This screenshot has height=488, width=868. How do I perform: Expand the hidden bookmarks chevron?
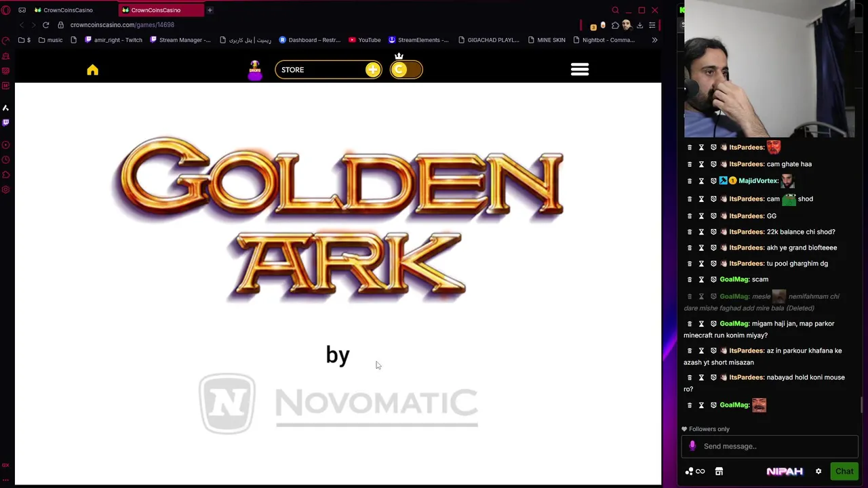[x=654, y=40]
